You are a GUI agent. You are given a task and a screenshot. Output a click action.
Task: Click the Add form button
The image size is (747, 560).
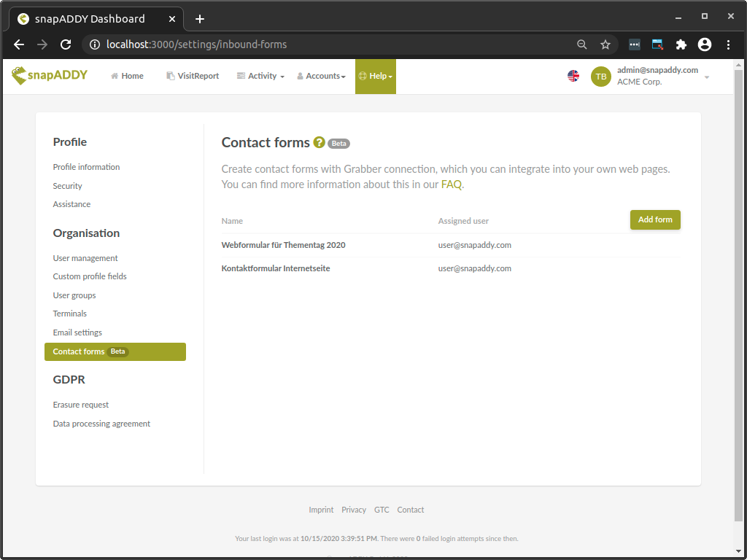click(654, 219)
